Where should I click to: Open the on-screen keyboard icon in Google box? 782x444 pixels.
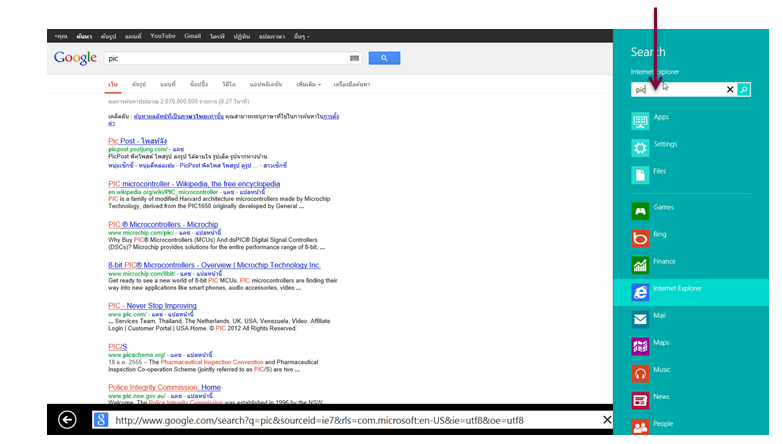[354, 58]
